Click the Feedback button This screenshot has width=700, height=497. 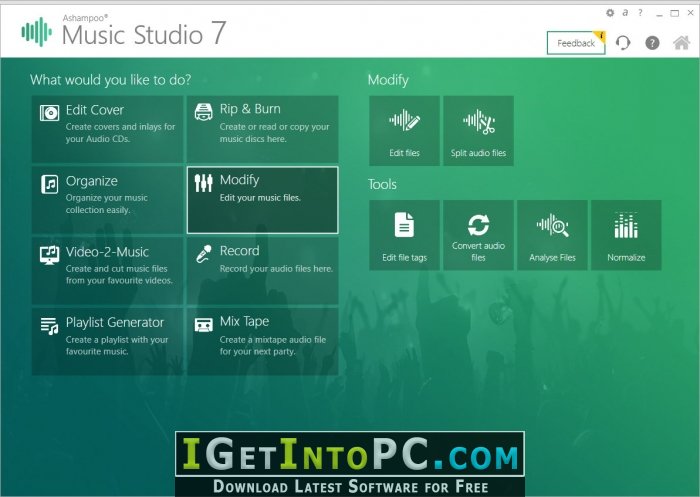(576, 43)
